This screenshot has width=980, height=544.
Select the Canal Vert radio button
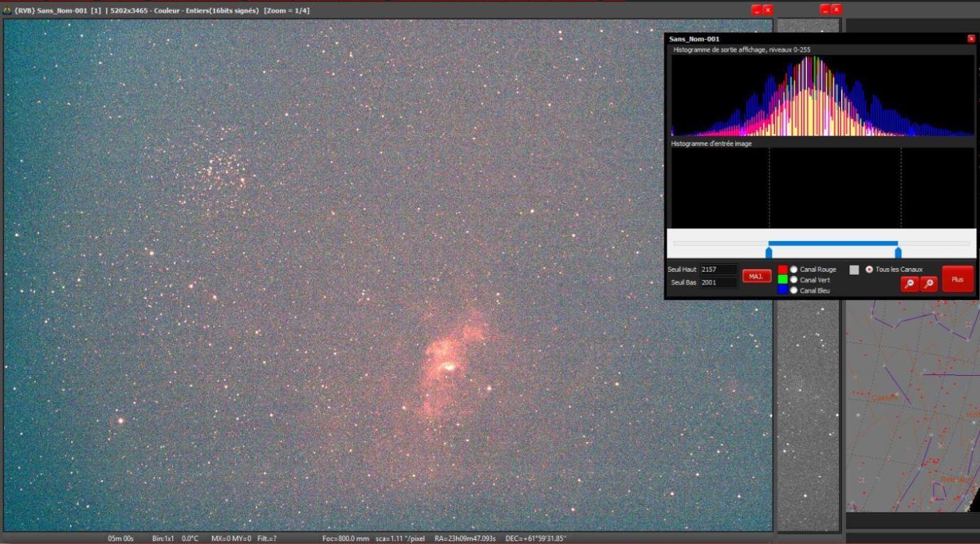click(x=794, y=280)
